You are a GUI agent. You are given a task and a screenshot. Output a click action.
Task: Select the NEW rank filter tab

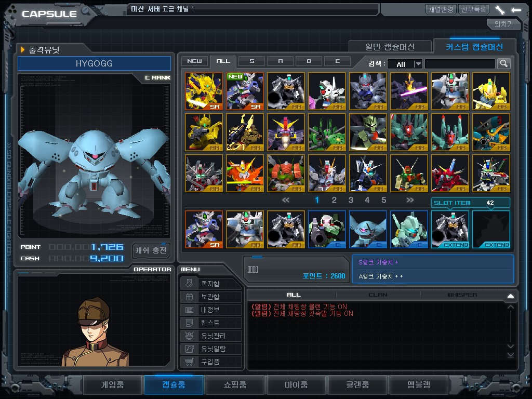(x=194, y=61)
